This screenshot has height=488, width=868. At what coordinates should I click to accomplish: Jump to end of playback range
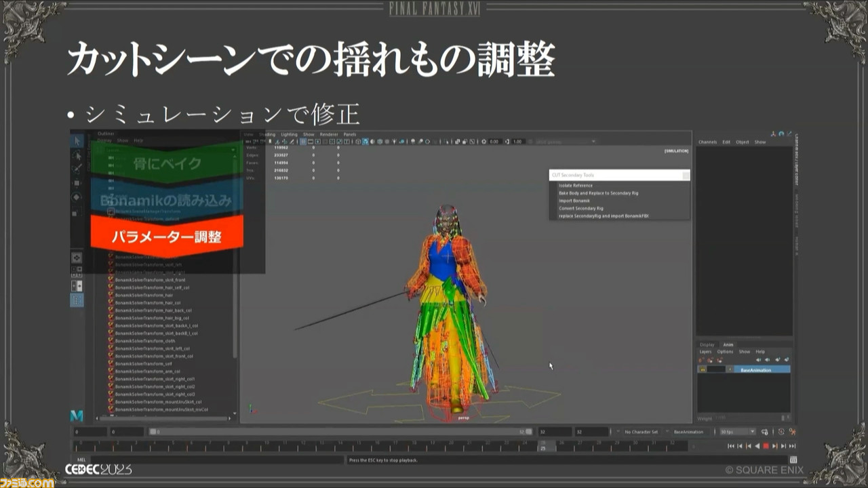tap(792, 446)
